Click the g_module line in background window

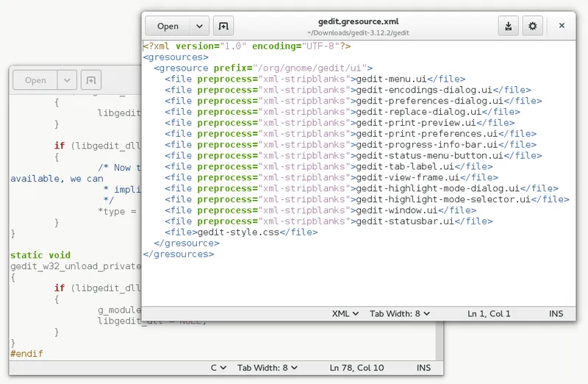119,310
